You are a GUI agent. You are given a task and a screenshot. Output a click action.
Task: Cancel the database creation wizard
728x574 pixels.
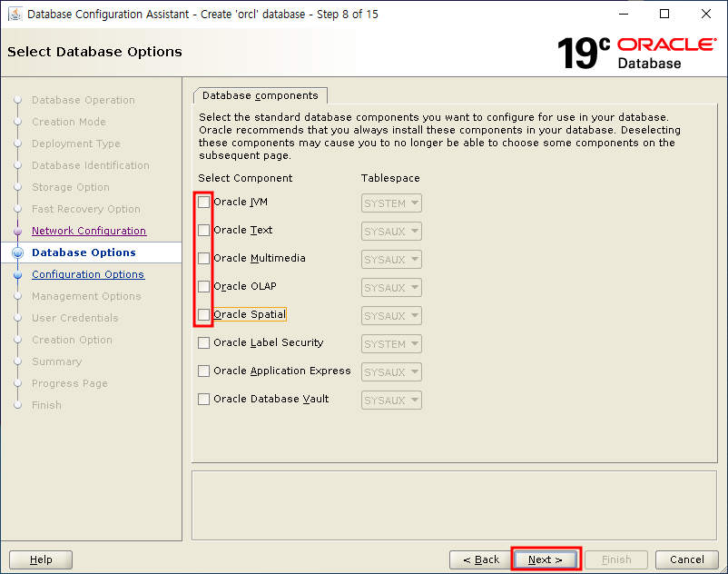(x=686, y=559)
